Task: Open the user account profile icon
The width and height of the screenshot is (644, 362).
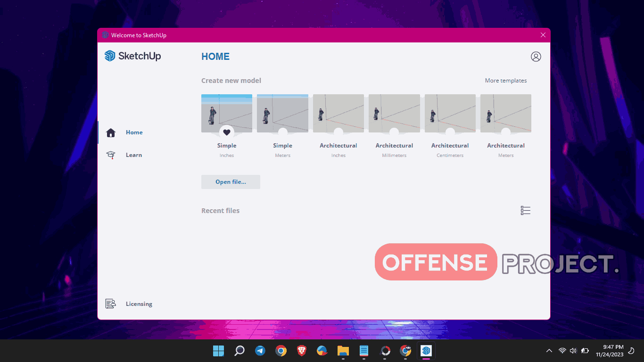Action: [x=536, y=57]
